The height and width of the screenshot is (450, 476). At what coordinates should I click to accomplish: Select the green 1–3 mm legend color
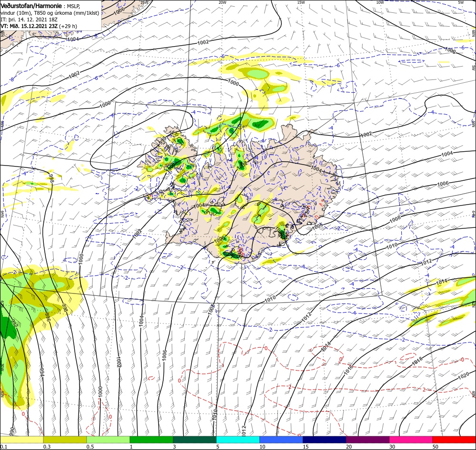(151, 440)
